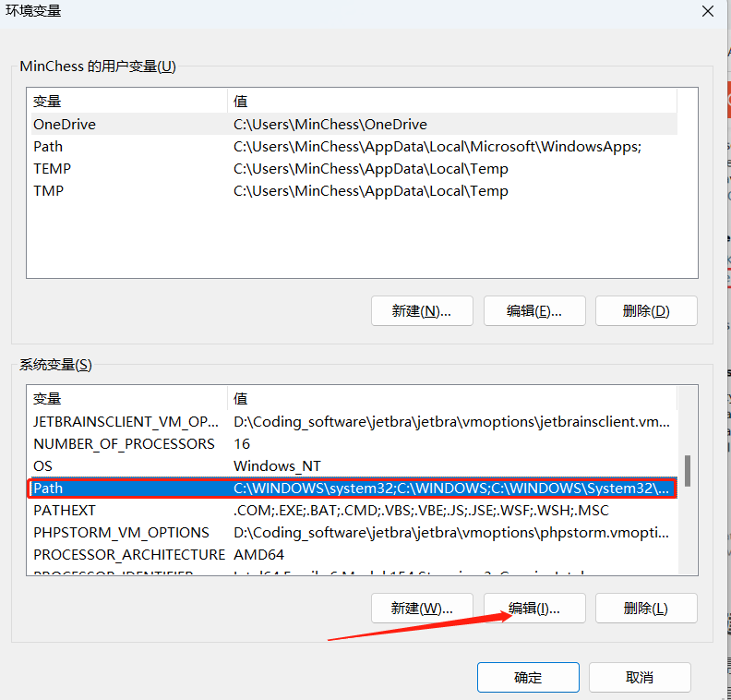Screen dimensions: 731x700
Task: Select user Path variable with WindowsApps value
Action: 354,147
